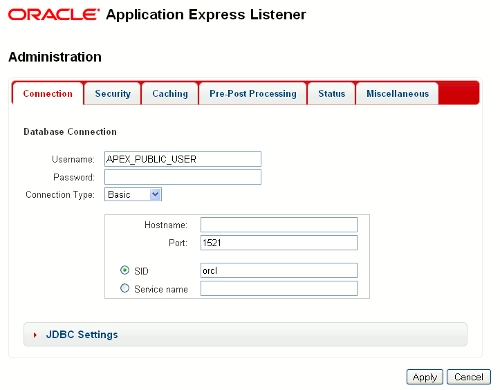Open the Caching tab

coord(170,94)
